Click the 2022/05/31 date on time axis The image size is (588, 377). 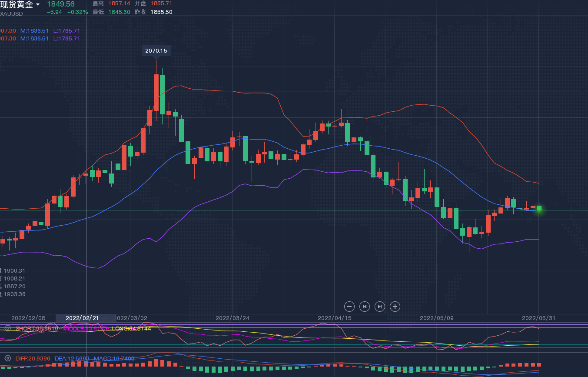538,318
